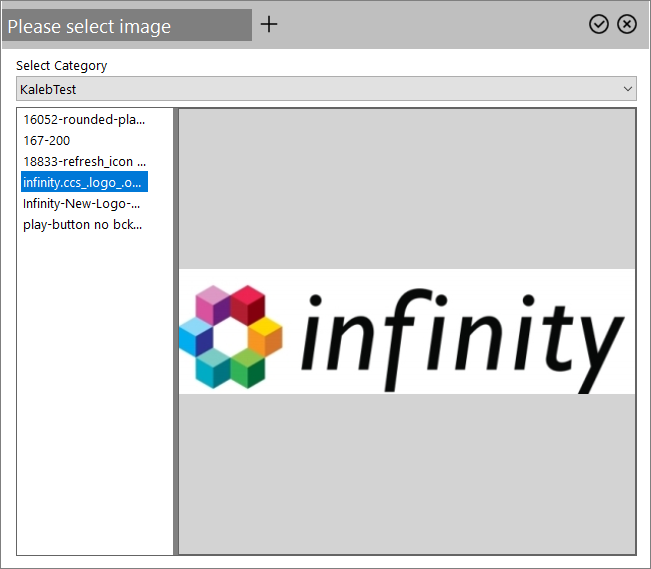Select "18833-refresh_icon ..." list item
The height and width of the screenshot is (569, 651).
[84, 161]
